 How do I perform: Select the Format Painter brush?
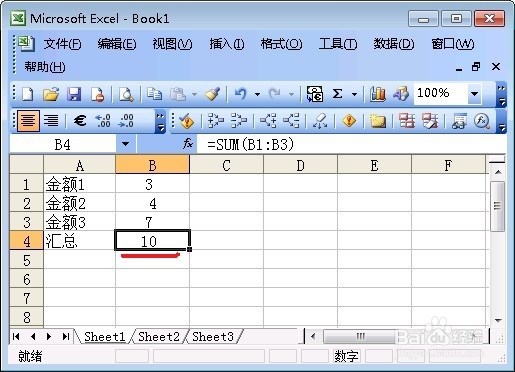click(213, 94)
